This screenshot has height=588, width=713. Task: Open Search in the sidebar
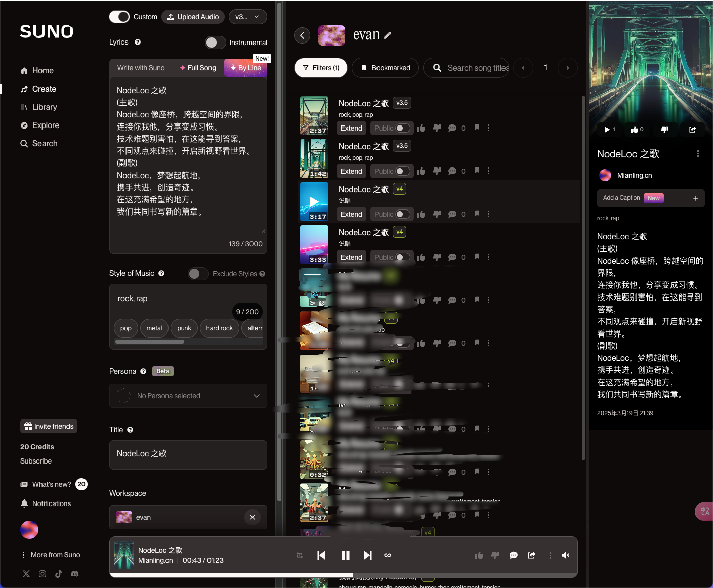(x=39, y=144)
